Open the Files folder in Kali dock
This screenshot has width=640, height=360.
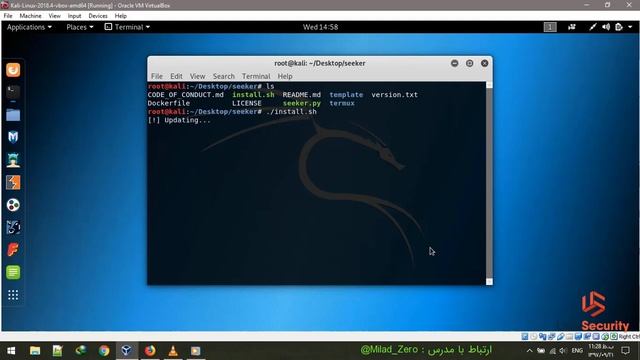13,115
